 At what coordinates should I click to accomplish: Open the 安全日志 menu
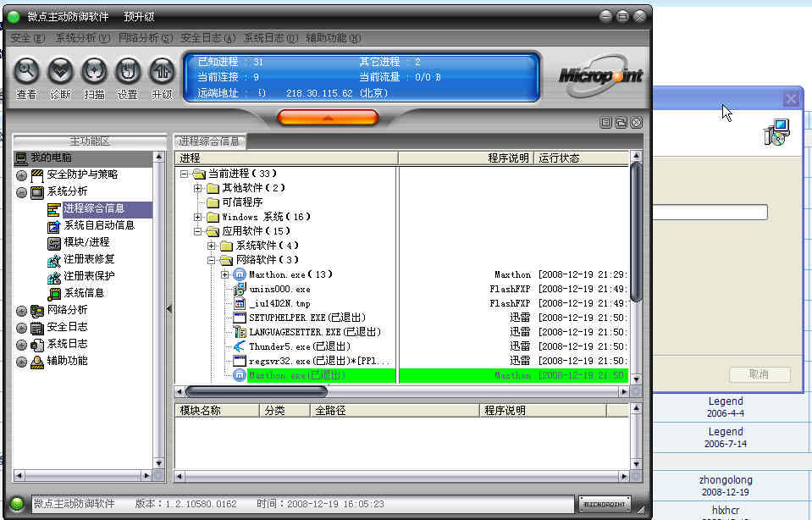pyautogui.click(x=207, y=38)
